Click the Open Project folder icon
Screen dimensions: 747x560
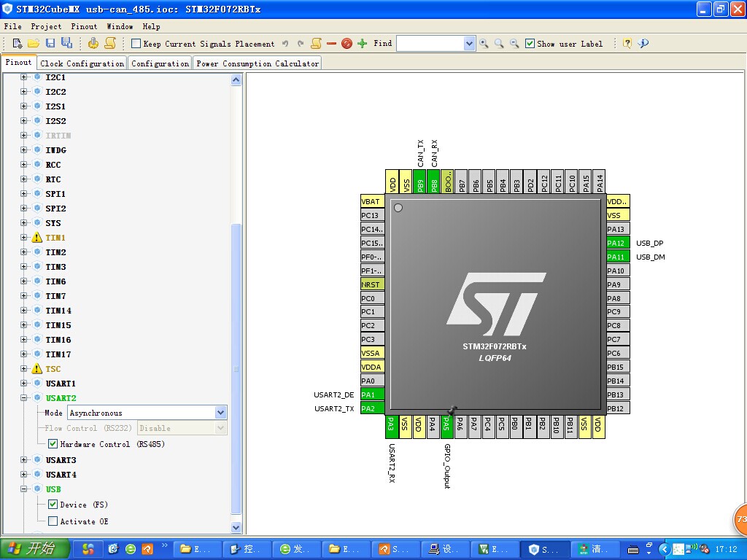point(34,44)
